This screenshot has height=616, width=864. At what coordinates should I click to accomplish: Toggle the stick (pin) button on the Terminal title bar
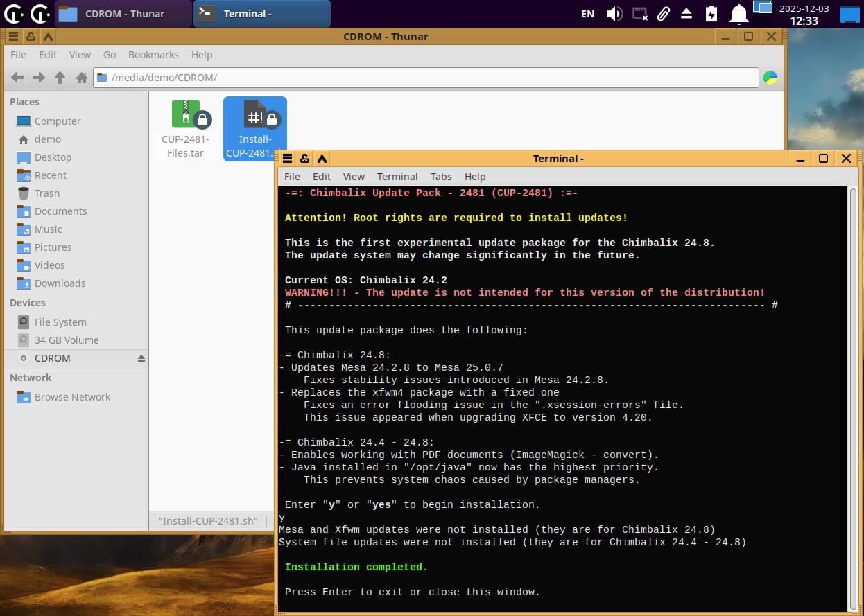pyautogui.click(x=304, y=159)
